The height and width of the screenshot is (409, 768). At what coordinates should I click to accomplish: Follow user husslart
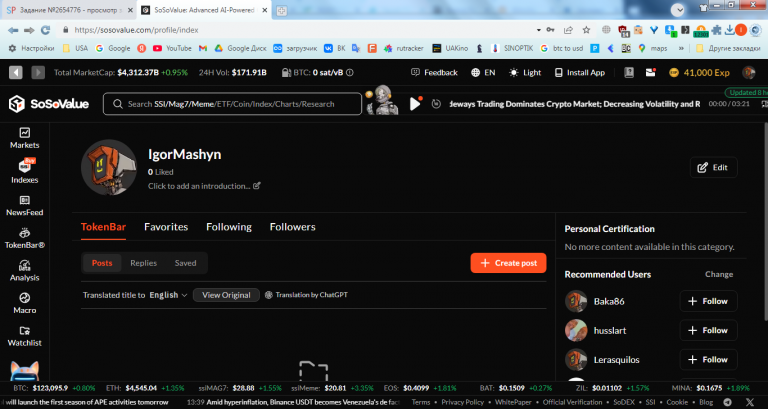(708, 331)
